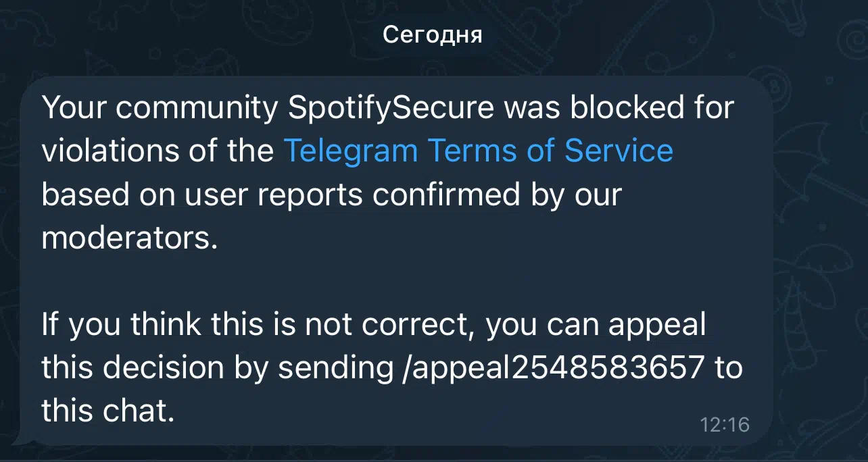The image size is (868, 462).
Task: Select the word SpotifySecure in the message
Action: coord(391,108)
